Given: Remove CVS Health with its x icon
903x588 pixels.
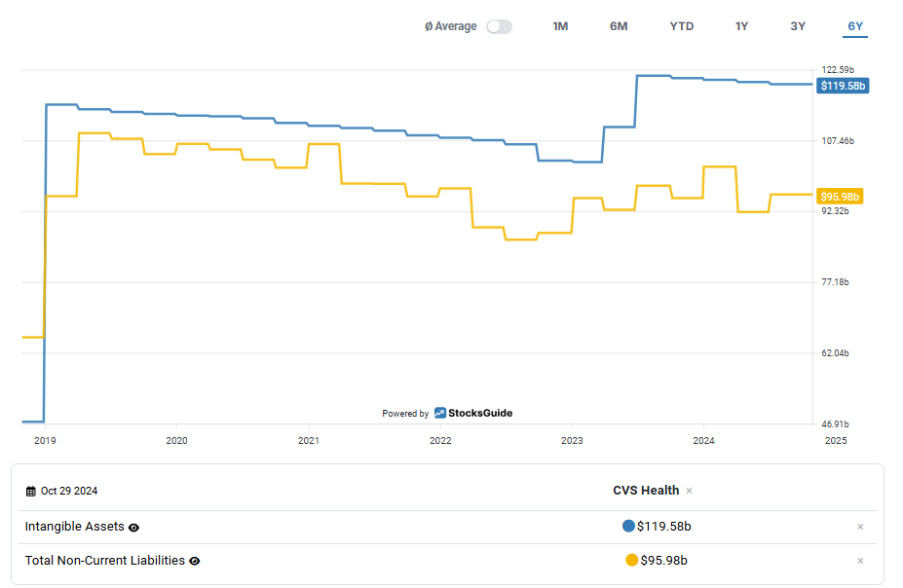Looking at the screenshot, I should pyautogui.click(x=690, y=491).
